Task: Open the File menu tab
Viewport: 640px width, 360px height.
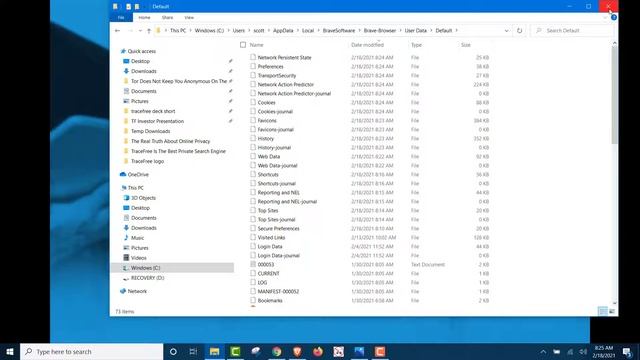Action: [x=121, y=18]
